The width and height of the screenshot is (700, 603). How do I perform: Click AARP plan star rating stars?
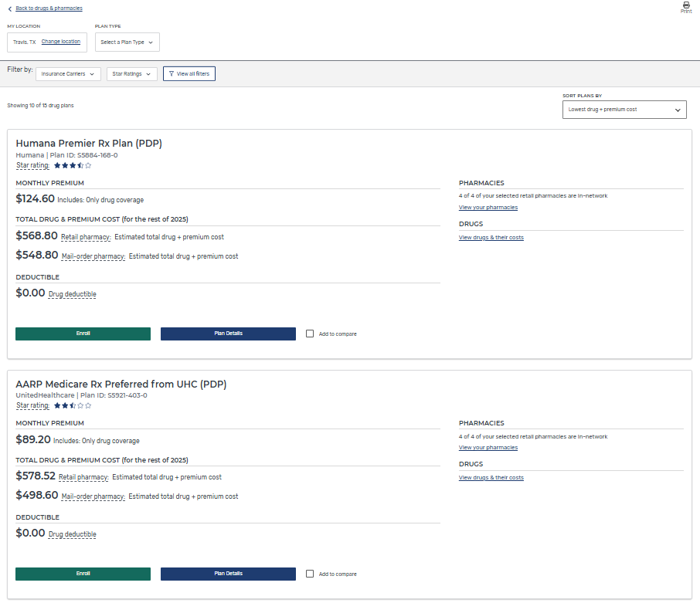(x=73, y=405)
